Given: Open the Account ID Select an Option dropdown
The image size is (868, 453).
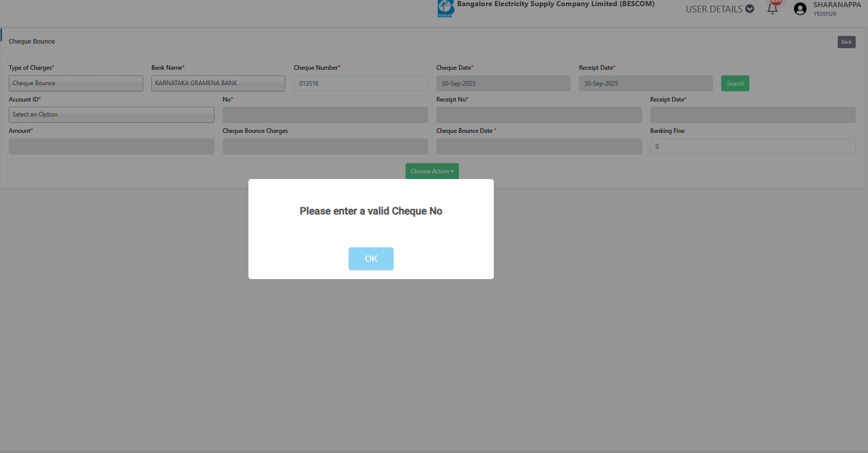Looking at the screenshot, I should click(111, 114).
